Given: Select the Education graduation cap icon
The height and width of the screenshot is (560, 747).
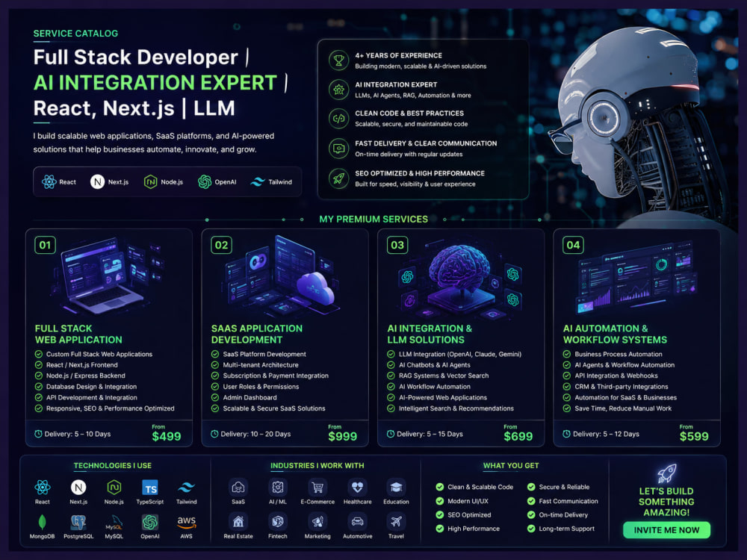Looking at the screenshot, I should click(x=396, y=487).
